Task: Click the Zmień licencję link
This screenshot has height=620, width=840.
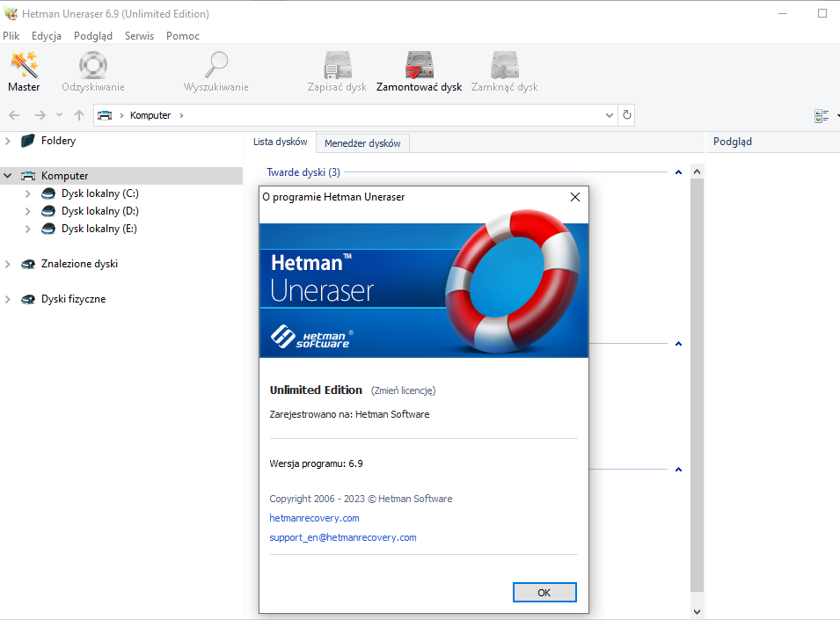Action: pos(404,390)
